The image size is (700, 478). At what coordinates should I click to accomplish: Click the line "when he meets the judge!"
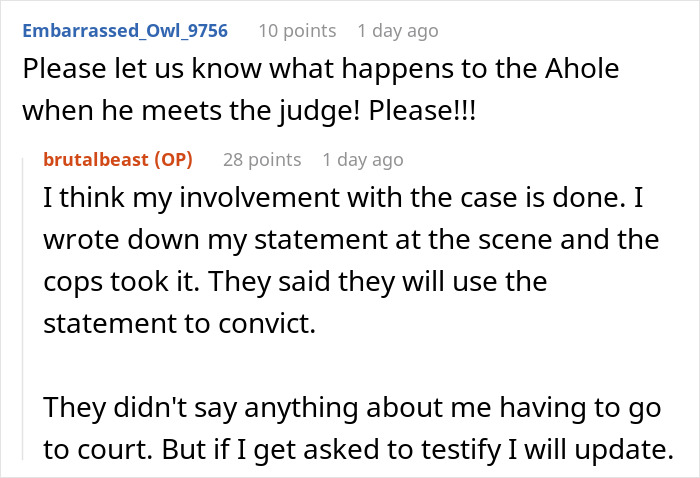191,111
